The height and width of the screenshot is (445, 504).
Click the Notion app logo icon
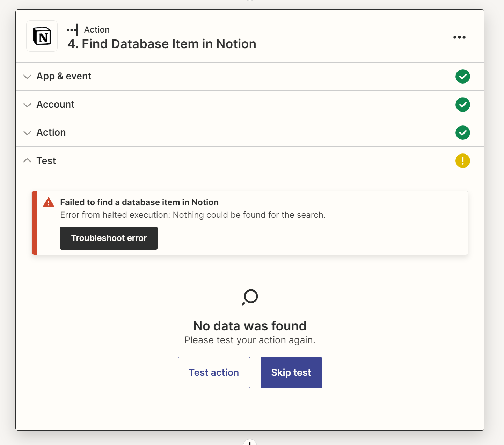tap(42, 36)
